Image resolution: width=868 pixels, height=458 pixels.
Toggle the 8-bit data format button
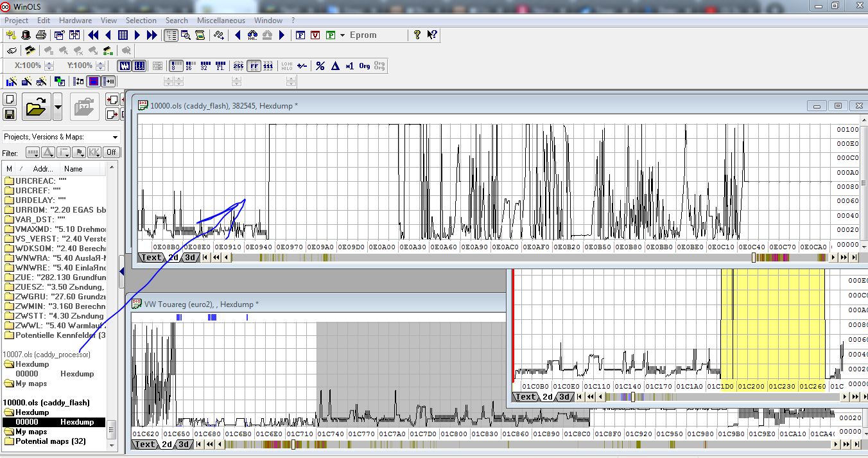pyautogui.click(x=175, y=66)
